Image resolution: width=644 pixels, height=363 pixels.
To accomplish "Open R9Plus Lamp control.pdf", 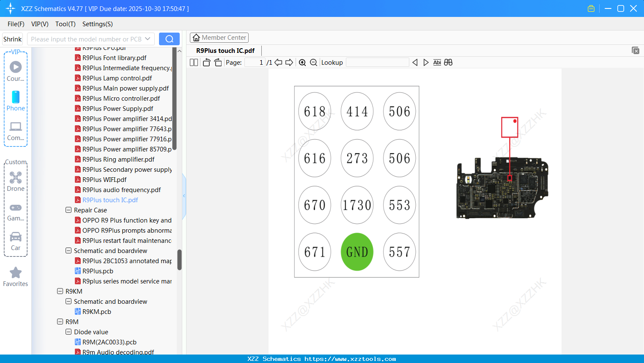I will [113, 78].
